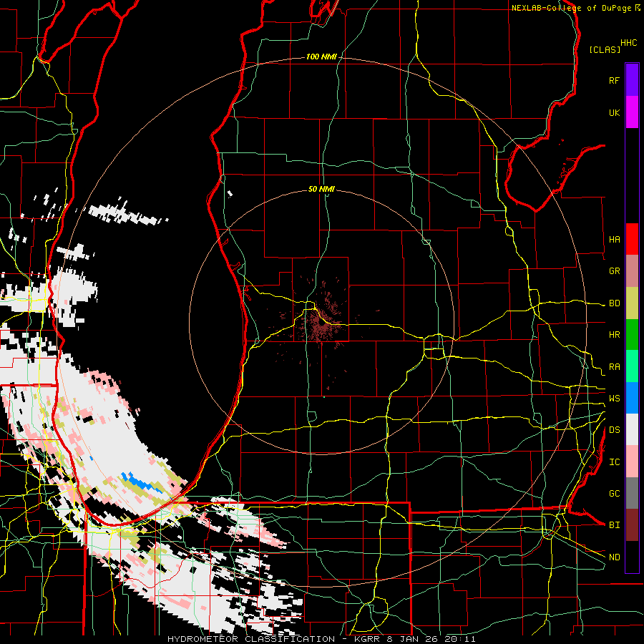Click the [CLAS] units label
The height and width of the screenshot is (644, 644).
point(605,49)
